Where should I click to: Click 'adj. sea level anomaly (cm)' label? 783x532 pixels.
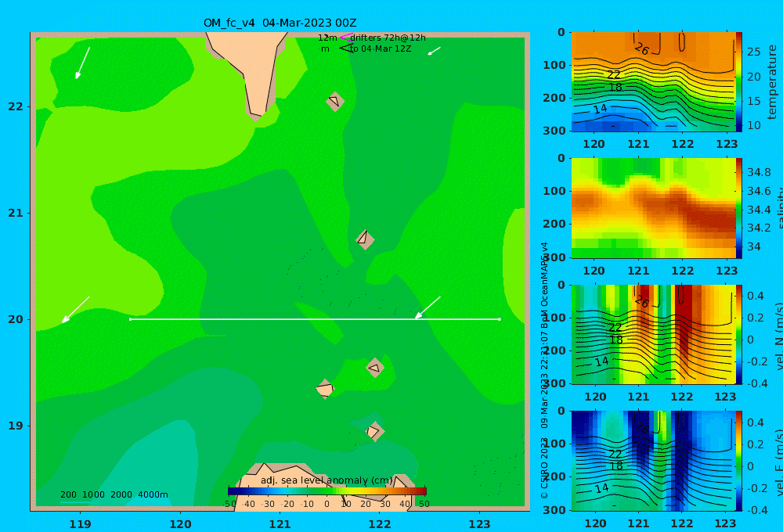tap(327, 480)
